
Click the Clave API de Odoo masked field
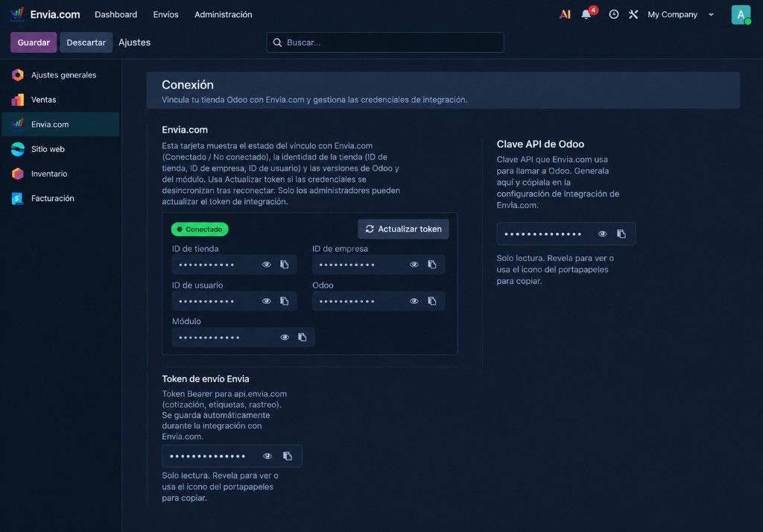566,234
